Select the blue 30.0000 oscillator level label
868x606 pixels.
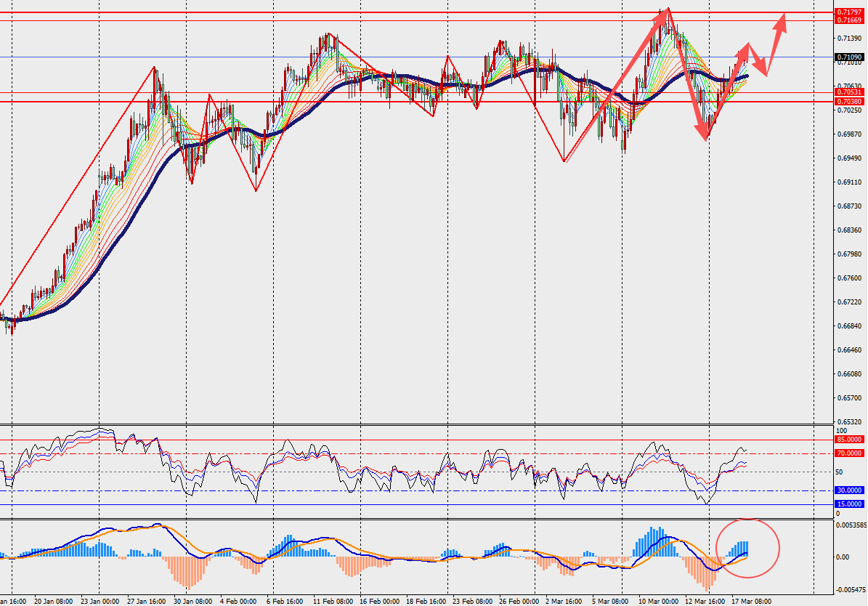click(x=849, y=490)
